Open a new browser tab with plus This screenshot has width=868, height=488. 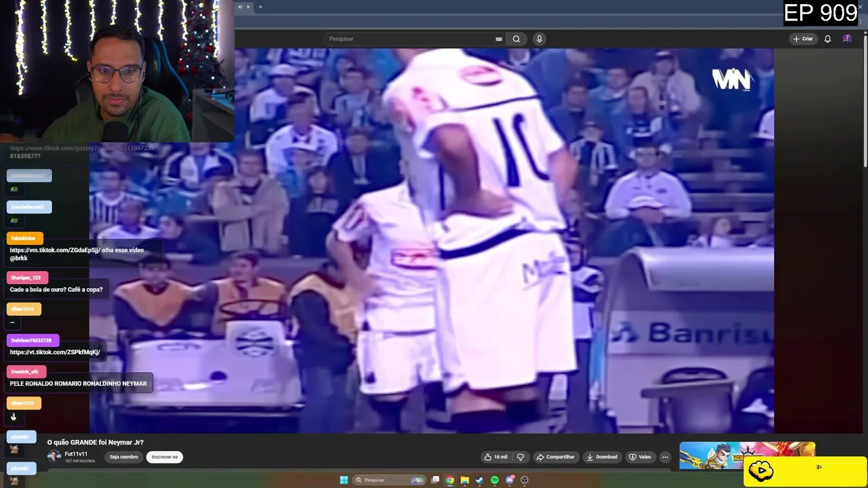[260, 7]
